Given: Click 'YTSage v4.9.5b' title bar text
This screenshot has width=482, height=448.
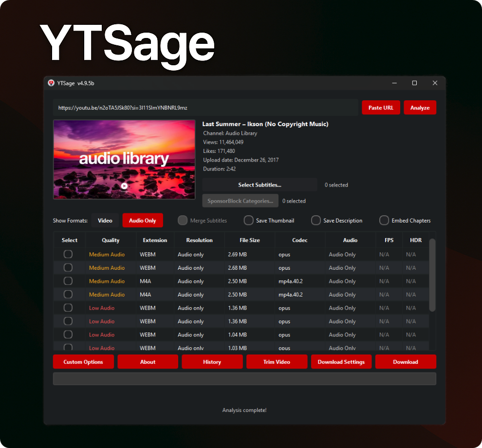Looking at the screenshot, I should [x=75, y=83].
